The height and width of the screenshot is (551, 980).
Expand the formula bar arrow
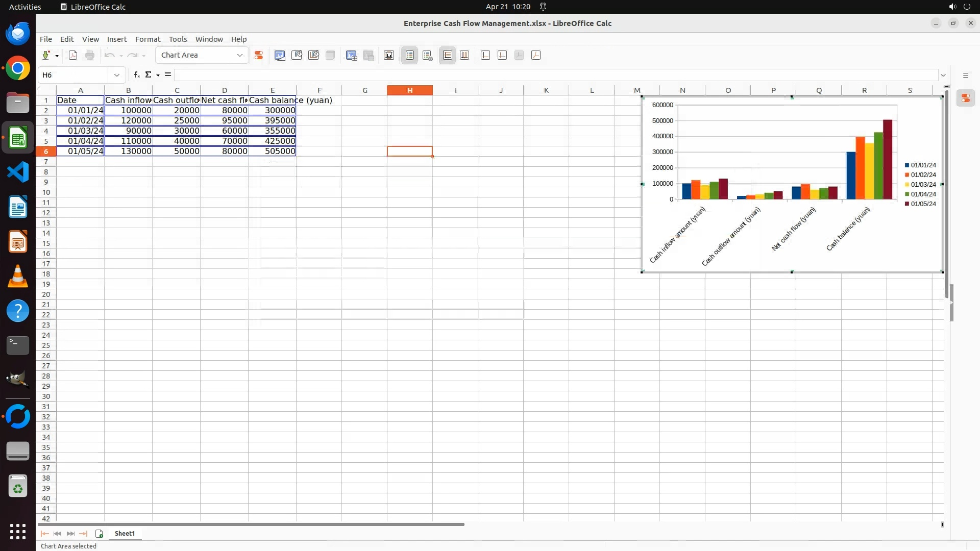click(943, 75)
